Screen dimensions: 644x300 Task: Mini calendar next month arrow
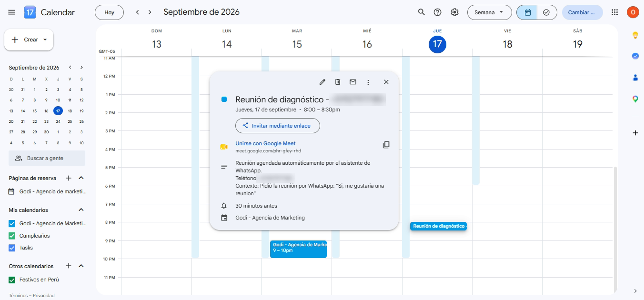[81, 68]
